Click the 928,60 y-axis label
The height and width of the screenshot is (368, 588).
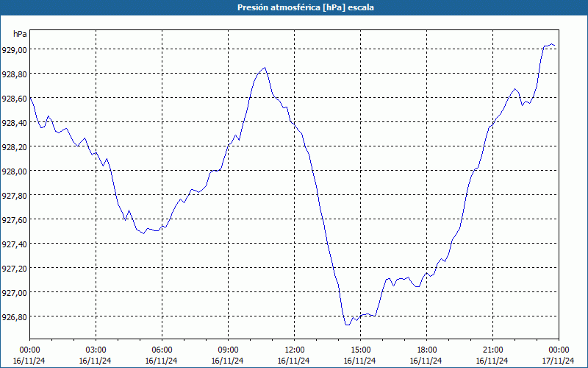[x=15, y=99]
